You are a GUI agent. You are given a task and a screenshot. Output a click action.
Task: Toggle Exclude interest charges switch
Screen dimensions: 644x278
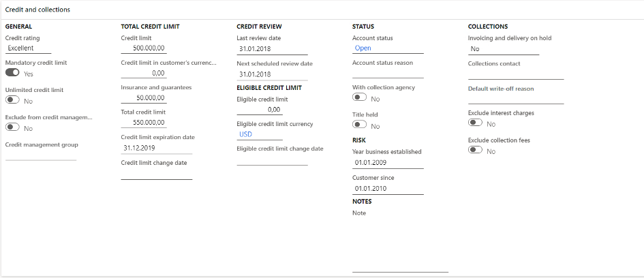click(475, 123)
